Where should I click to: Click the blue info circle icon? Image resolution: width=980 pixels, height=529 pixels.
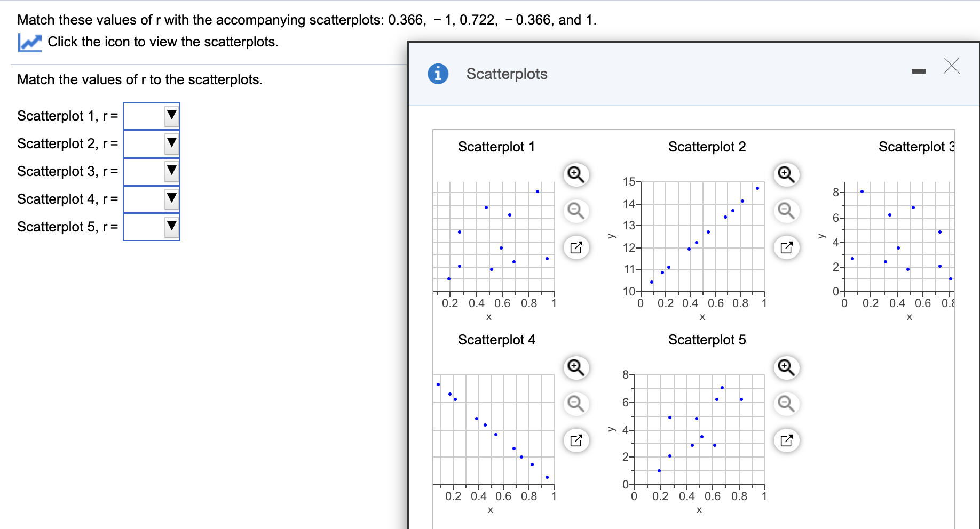438,74
